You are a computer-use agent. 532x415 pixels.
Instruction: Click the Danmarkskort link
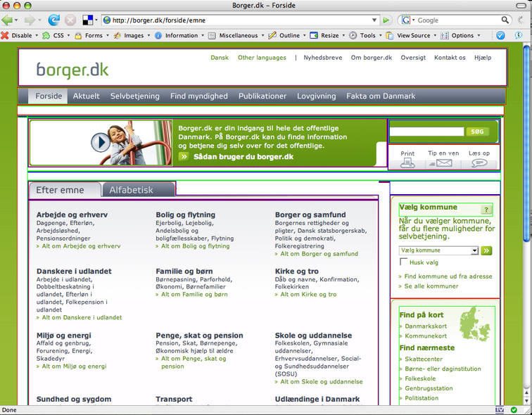coord(426,326)
